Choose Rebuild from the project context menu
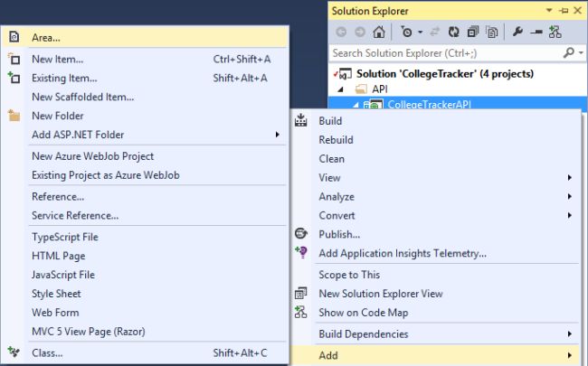 (x=336, y=140)
